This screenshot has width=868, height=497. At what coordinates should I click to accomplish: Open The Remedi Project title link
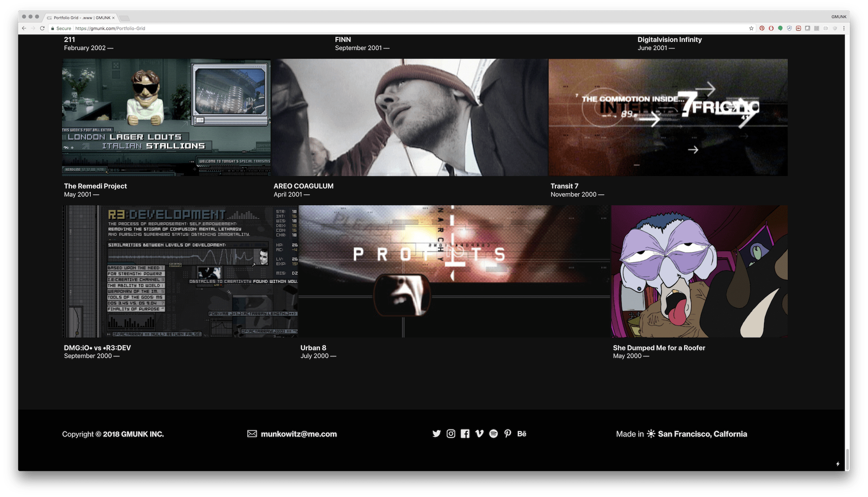[x=95, y=186]
